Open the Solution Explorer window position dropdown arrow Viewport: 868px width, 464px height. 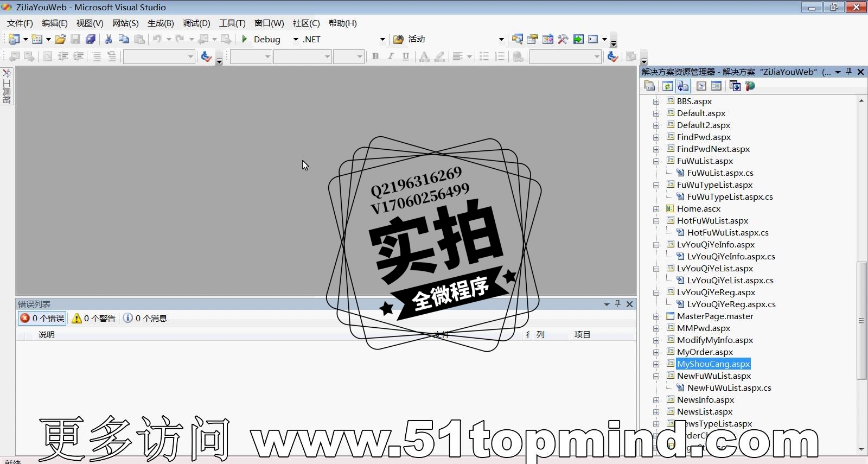tap(838, 72)
